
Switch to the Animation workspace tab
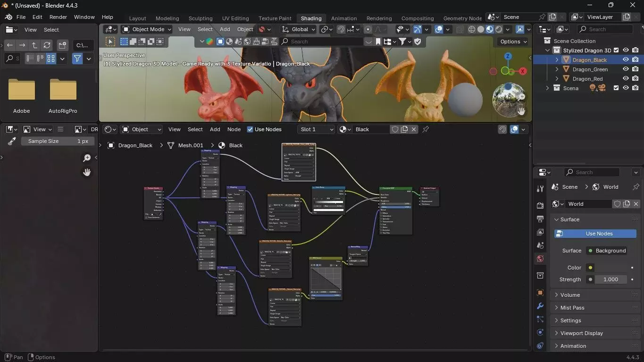[344, 18]
